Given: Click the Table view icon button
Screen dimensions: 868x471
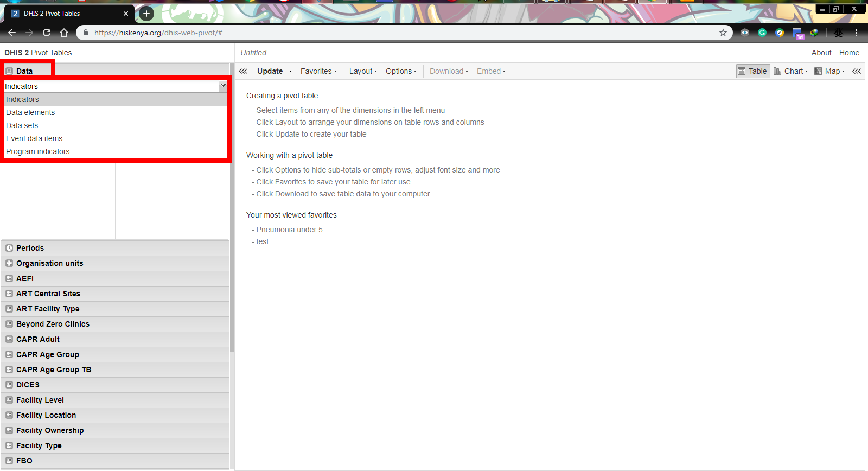Looking at the screenshot, I should tap(752, 71).
